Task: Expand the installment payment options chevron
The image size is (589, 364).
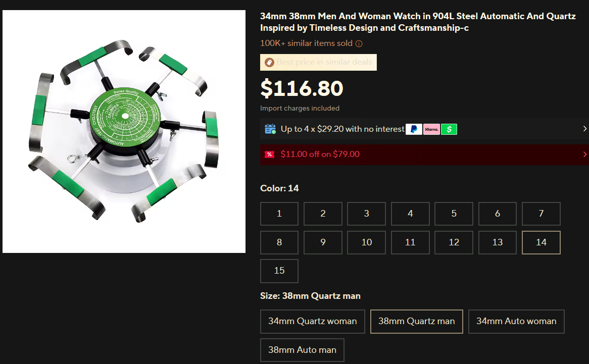Action: point(584,129)
